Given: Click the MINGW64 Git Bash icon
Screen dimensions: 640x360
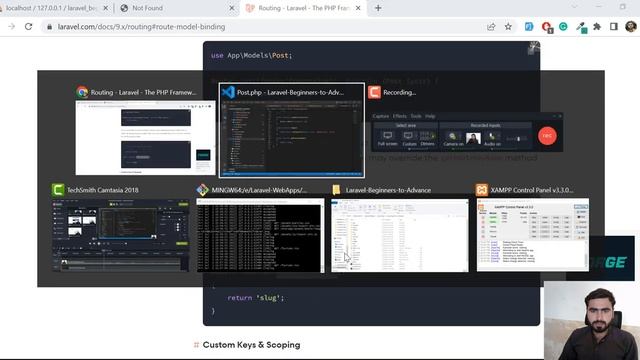Looking at the screenshot, I should (202, 190).
